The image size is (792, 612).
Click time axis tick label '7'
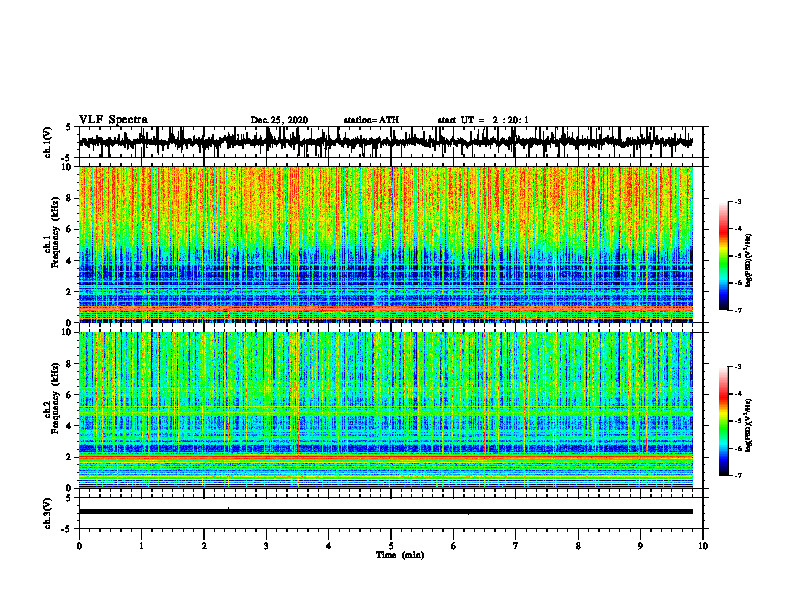515,546
